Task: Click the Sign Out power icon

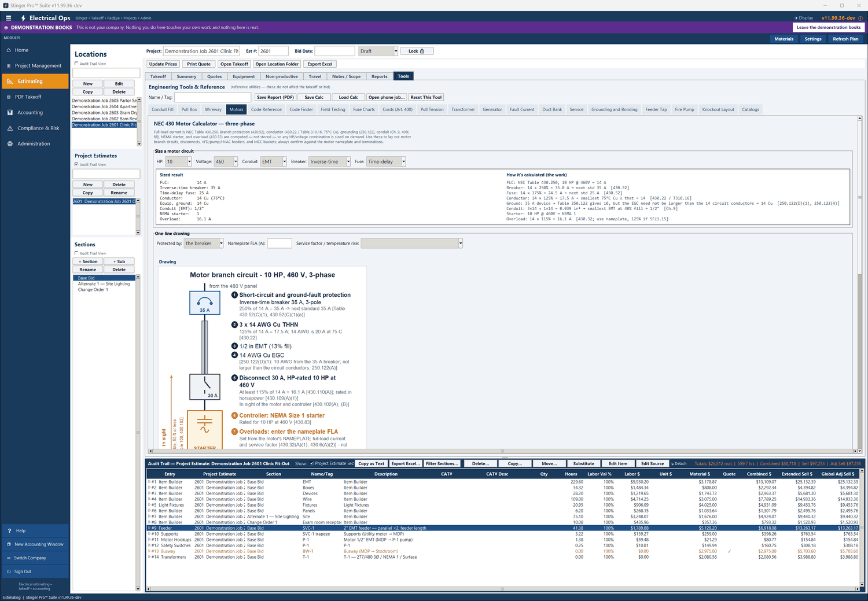Action: 9,571
